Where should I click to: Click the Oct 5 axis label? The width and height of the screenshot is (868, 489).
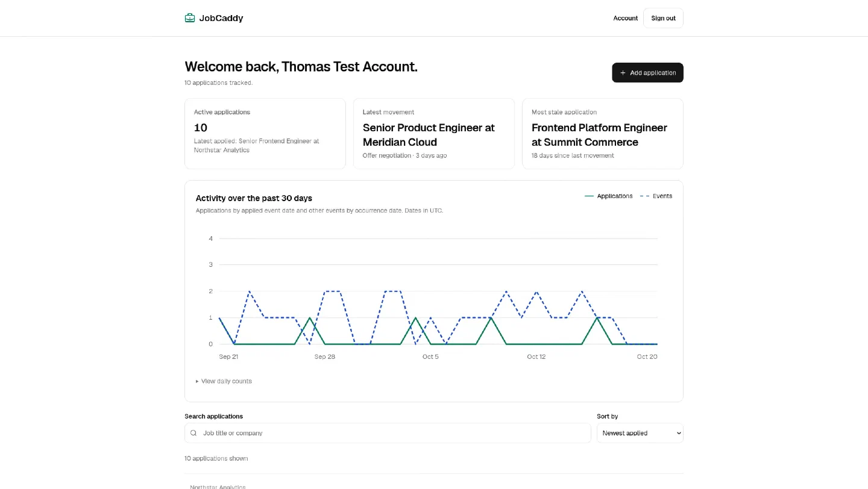pyautogui.click(x=430, y=357)
